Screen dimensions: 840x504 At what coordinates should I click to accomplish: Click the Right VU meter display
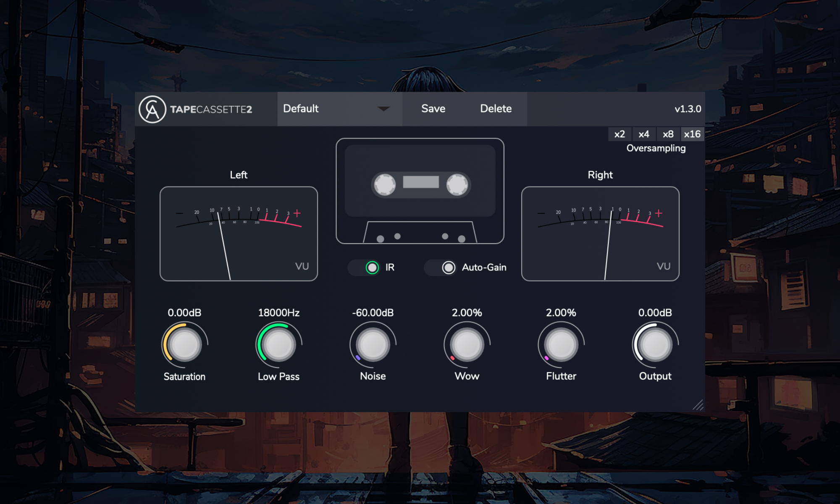[x=600, y=234]
